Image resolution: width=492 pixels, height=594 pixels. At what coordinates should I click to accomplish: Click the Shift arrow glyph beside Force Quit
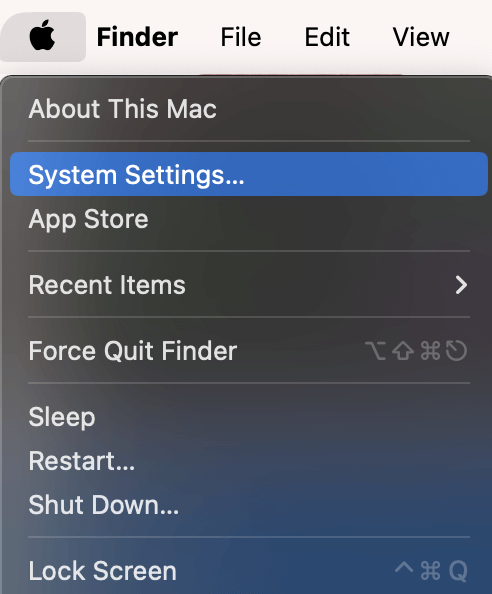(403, 350)
